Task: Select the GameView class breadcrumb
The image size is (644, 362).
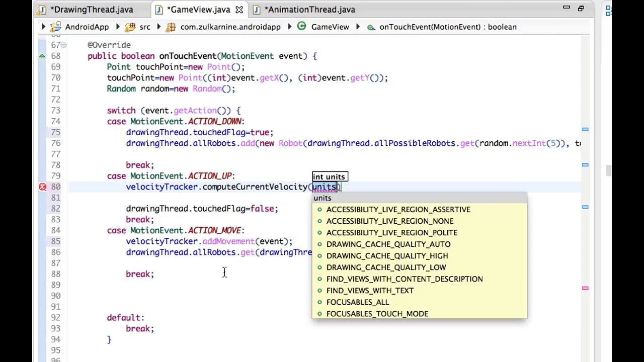Action: click(x=330, y=27)
